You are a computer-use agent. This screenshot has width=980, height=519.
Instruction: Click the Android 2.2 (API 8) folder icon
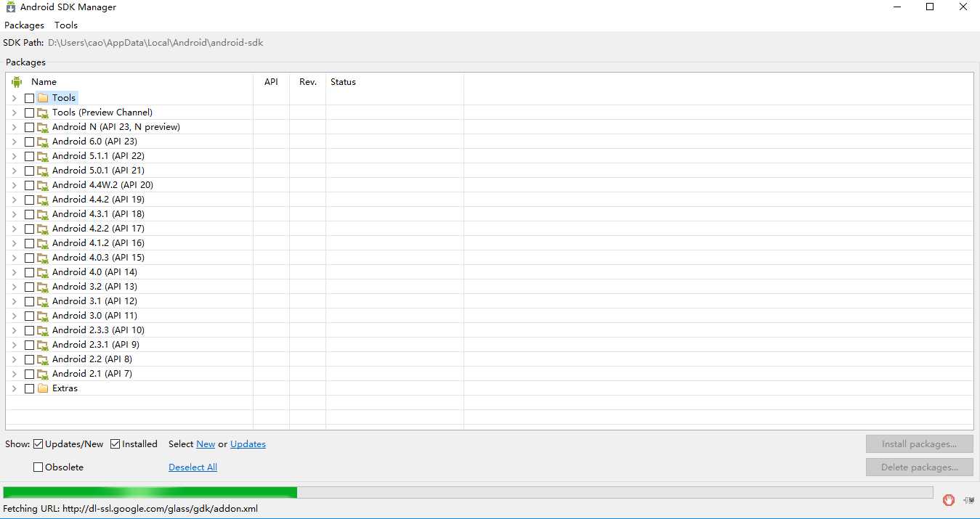(43, 359)
